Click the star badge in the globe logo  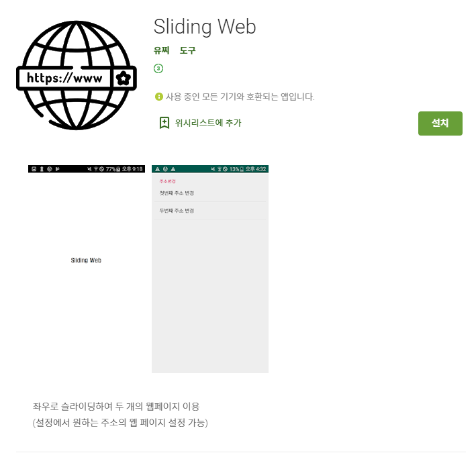[124, 79]
